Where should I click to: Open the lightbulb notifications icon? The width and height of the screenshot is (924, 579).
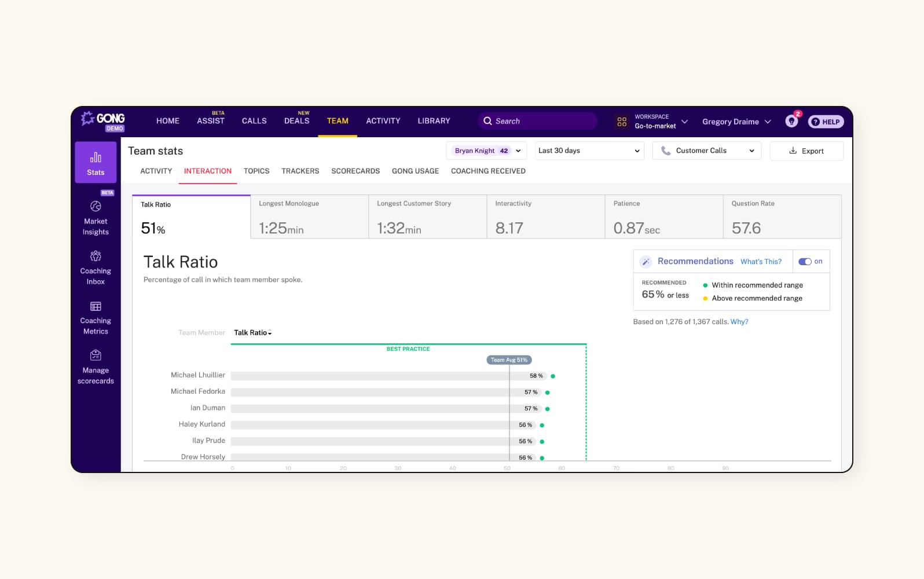(x=791, y=122)
